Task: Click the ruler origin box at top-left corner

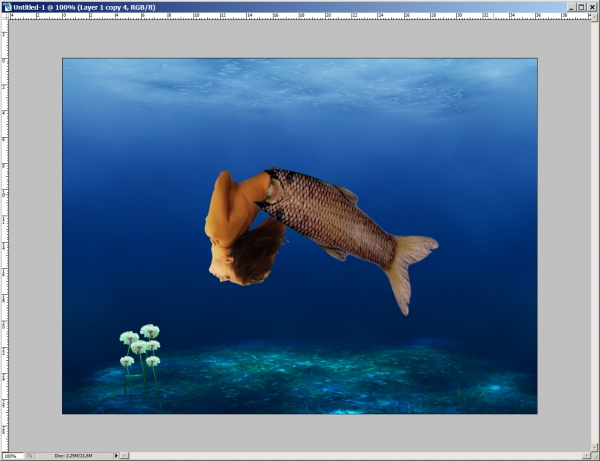Action: [x=5, y=16]
